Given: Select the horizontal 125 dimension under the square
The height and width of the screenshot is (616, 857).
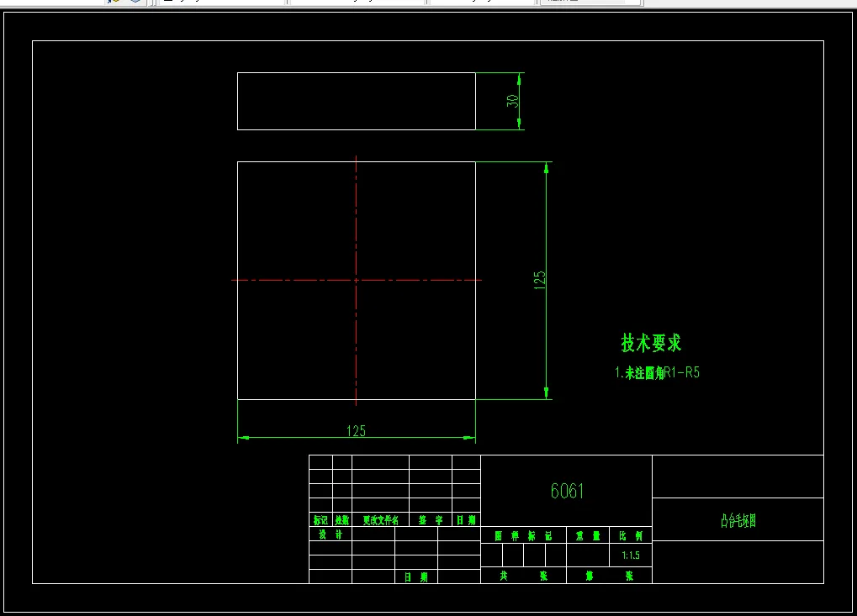Looking at the screenshot, I should [356, 431].
